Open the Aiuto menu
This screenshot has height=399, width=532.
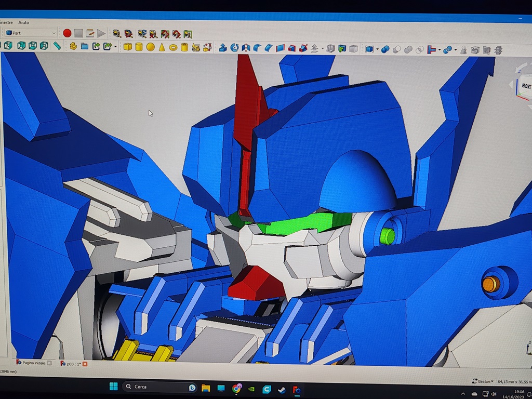pos(24,22)
